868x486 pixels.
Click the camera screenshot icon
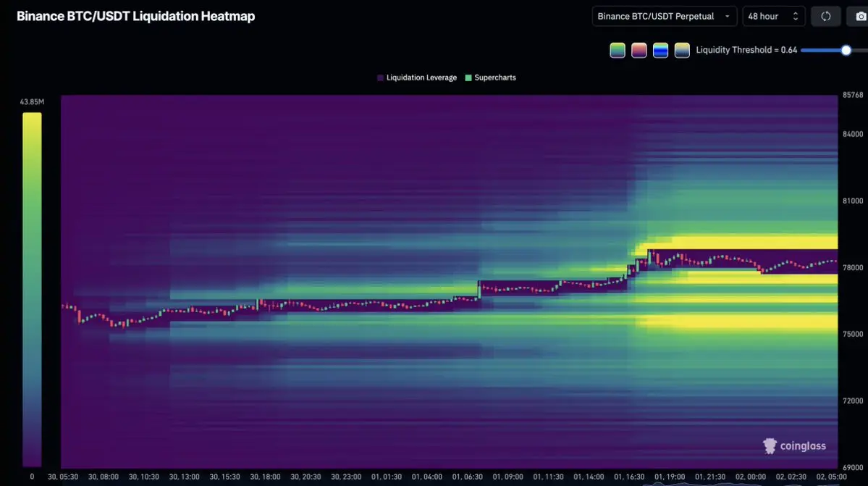click(860, 16)
